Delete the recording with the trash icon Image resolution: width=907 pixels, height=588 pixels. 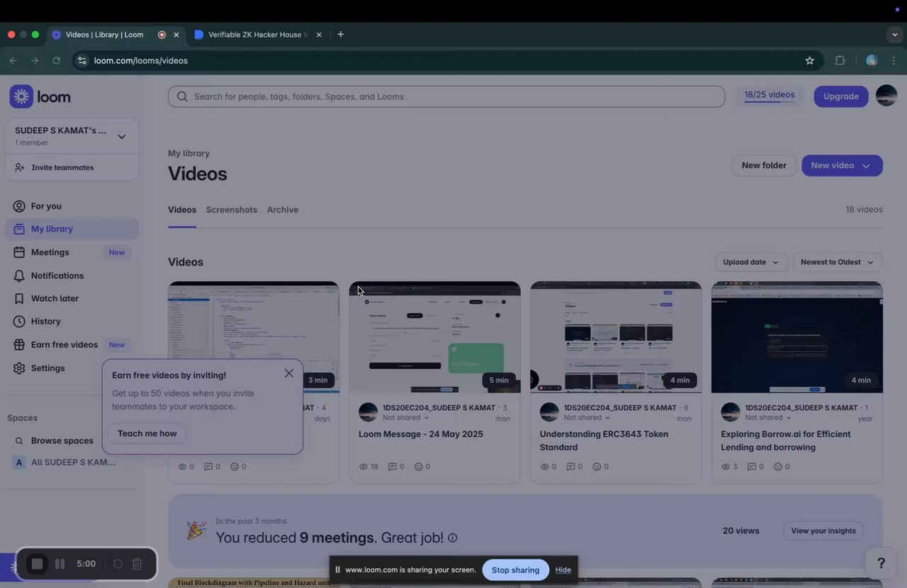point(137,564)
